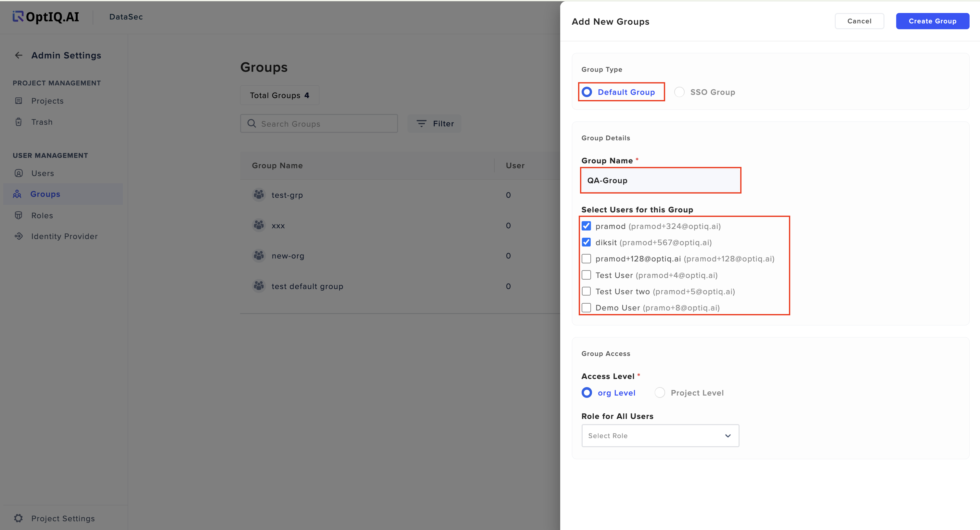Go to Users in User Management
The height and width of the screenshot is (530, 980).
click(43, 173)
